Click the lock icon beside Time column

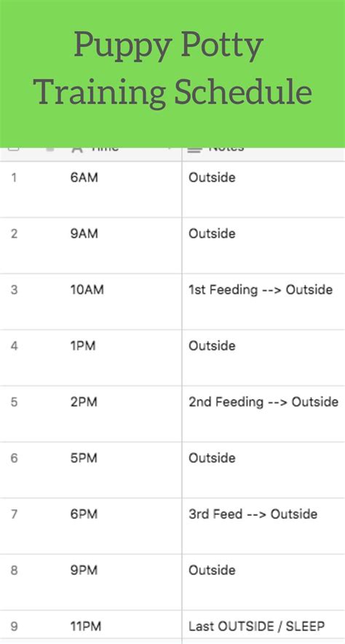pos(50,149)
